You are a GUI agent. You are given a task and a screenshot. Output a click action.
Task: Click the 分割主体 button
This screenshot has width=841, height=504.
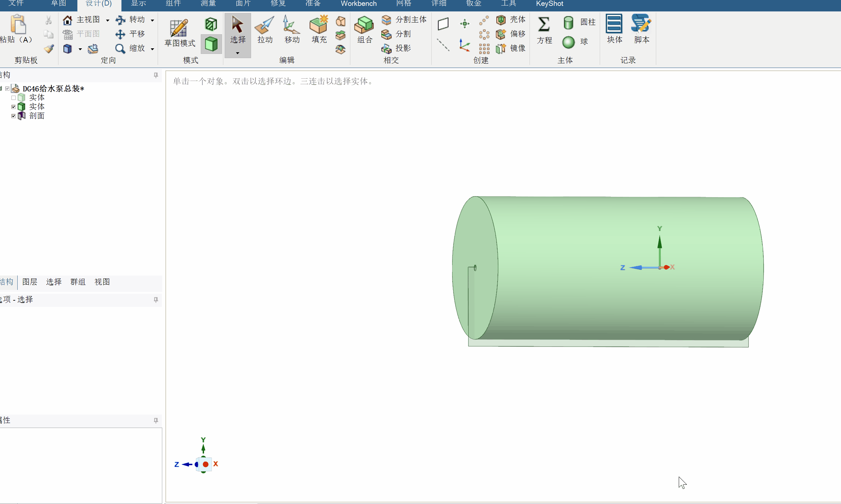point(404,20)
